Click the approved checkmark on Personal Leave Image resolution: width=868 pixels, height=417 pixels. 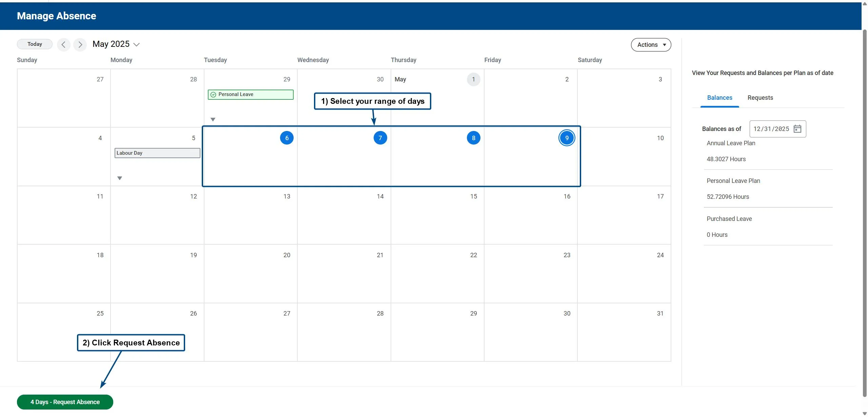click(213, 95)
